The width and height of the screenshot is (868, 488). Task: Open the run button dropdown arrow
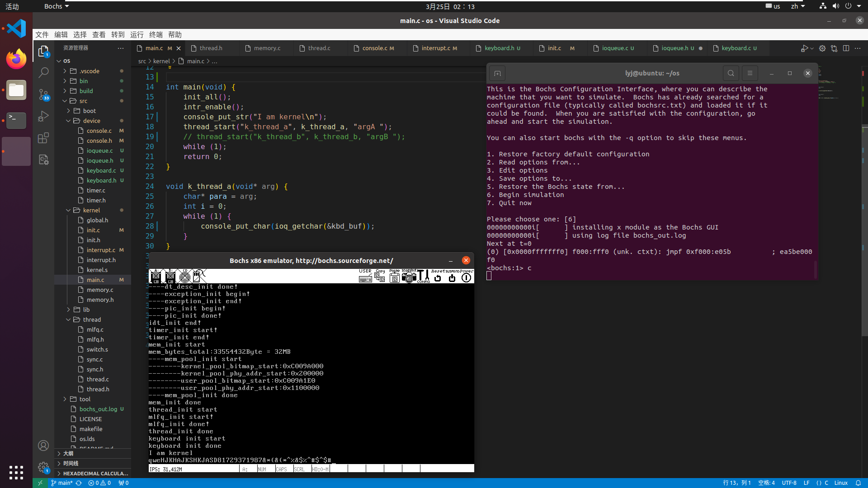(812, 48)
